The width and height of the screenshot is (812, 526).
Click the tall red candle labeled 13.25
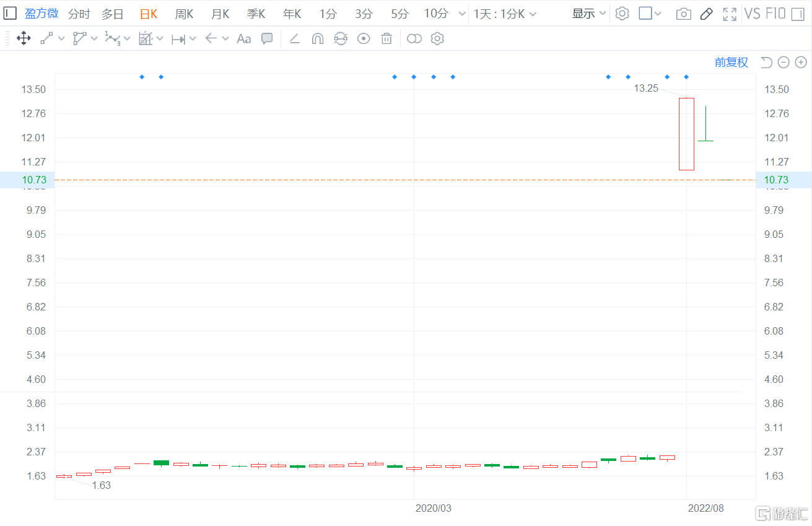(686, 134)
